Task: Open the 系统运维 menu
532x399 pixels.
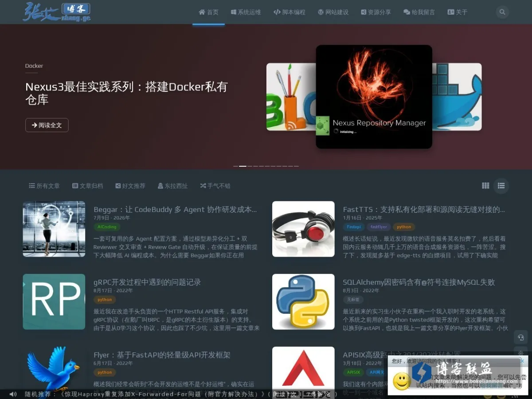Action: pos(246,12)
